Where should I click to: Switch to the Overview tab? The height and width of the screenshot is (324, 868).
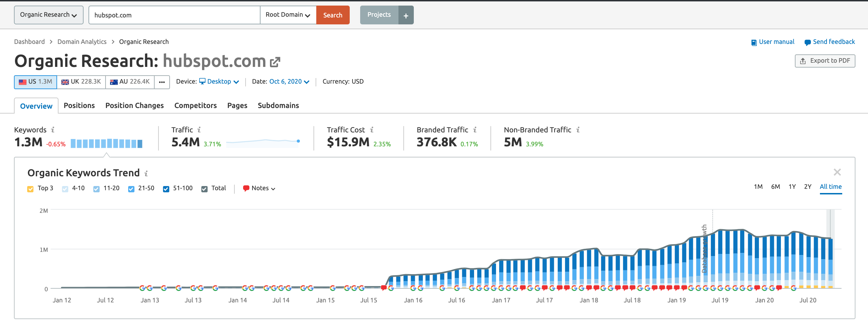[x=36, y=106]
